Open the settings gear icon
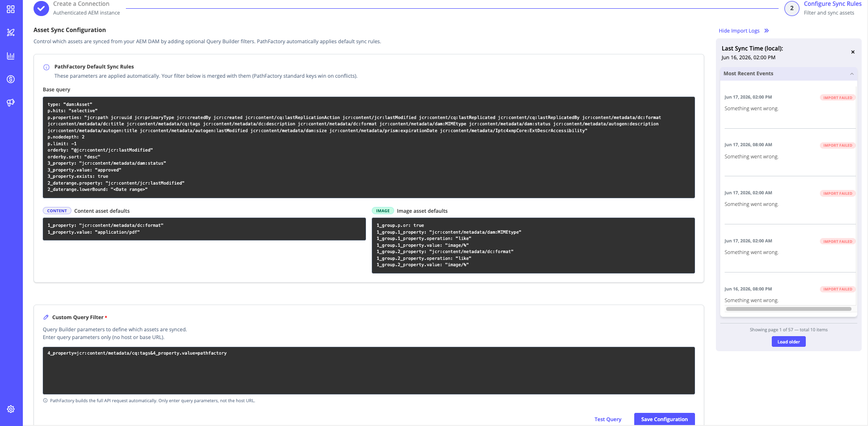The width and height of the screenshot is (868, 426). [x=11, y=409]
